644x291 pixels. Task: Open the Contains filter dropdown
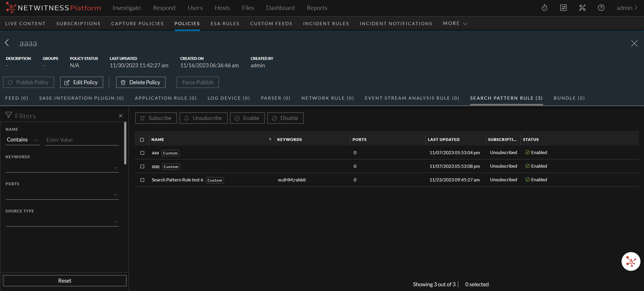point(22,140)
